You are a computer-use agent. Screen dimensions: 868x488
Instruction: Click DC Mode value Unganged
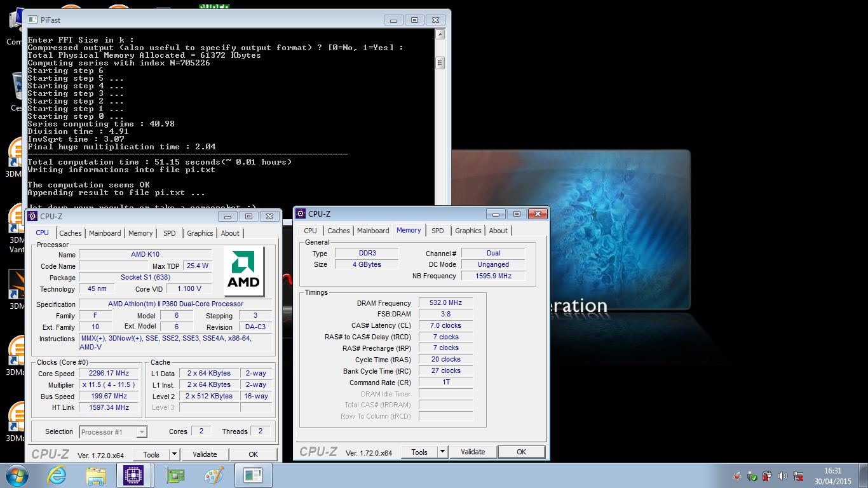click(x=493, y=264)
